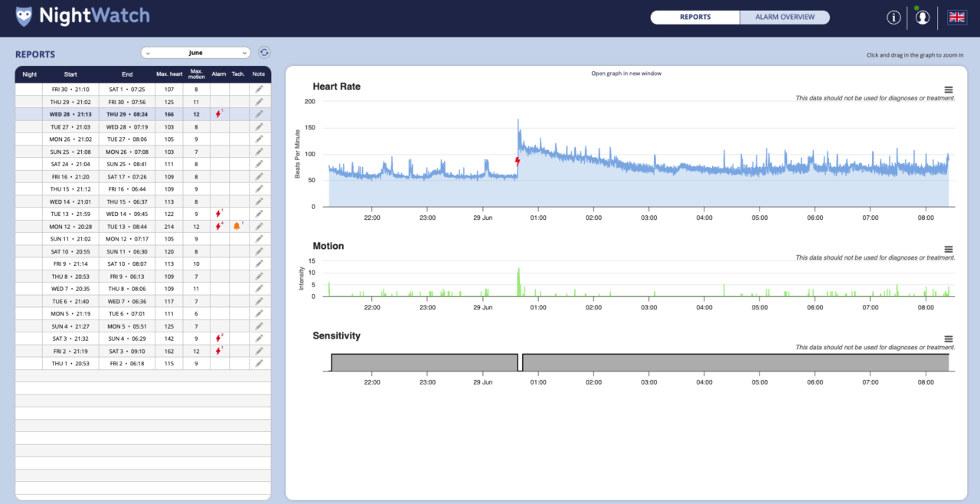The height and width of the screenshot is (504, 980).
Task: Click the orange tech bell icon on MON 12 row
Action: coord(237,226)
